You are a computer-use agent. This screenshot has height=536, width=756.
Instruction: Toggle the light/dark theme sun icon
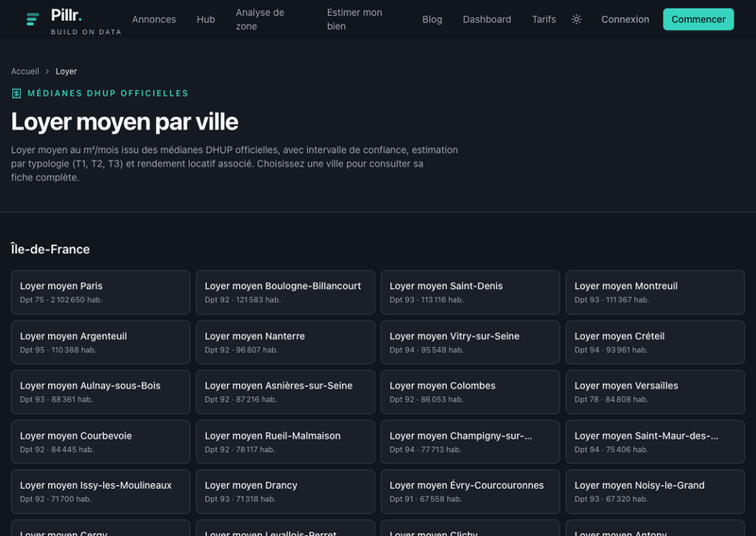tap(576, 19)
